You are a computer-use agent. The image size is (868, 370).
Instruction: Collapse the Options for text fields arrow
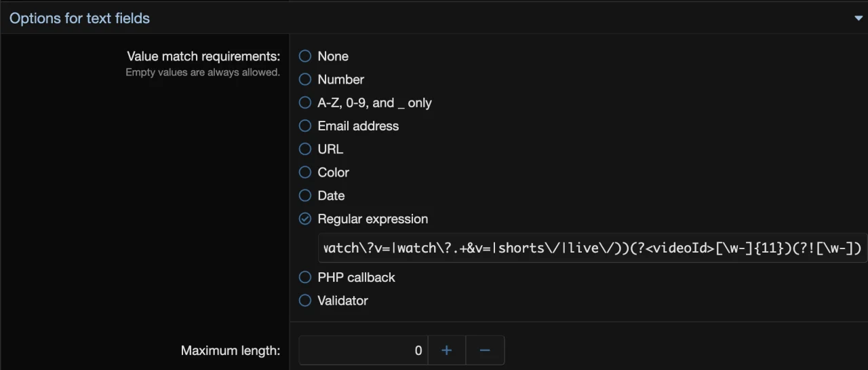coord(858,18)
